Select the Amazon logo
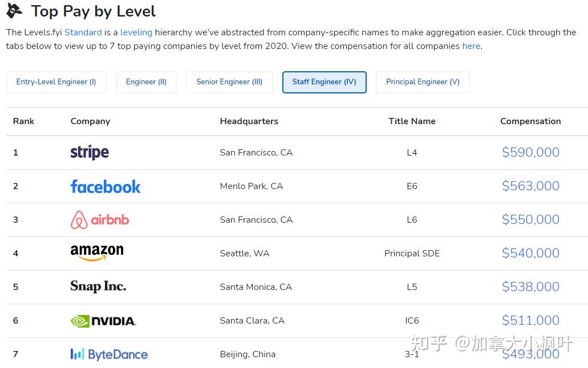The width and height of the screenshot is (588, 368). pyautogui.click(x=97, y=252)
